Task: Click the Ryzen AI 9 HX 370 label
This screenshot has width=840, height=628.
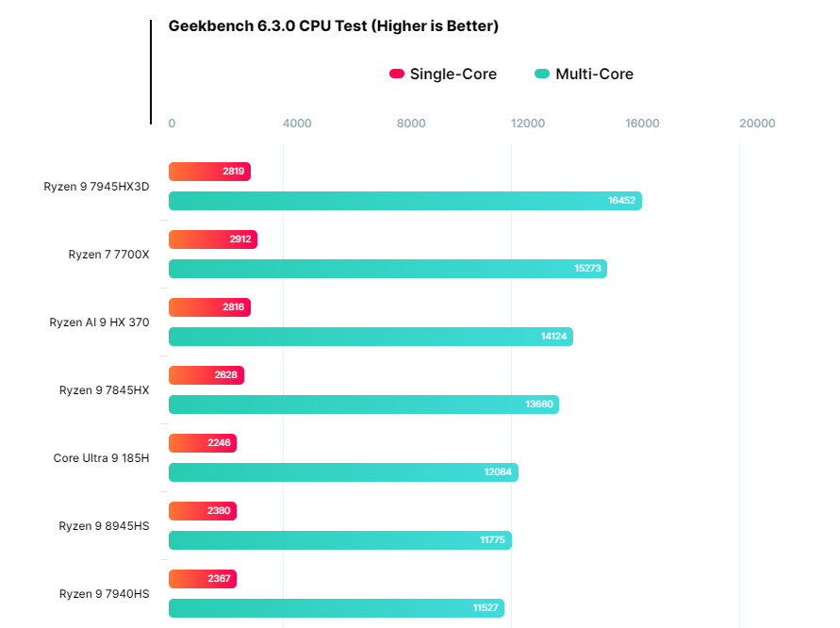Action: (x=99, y=322)
